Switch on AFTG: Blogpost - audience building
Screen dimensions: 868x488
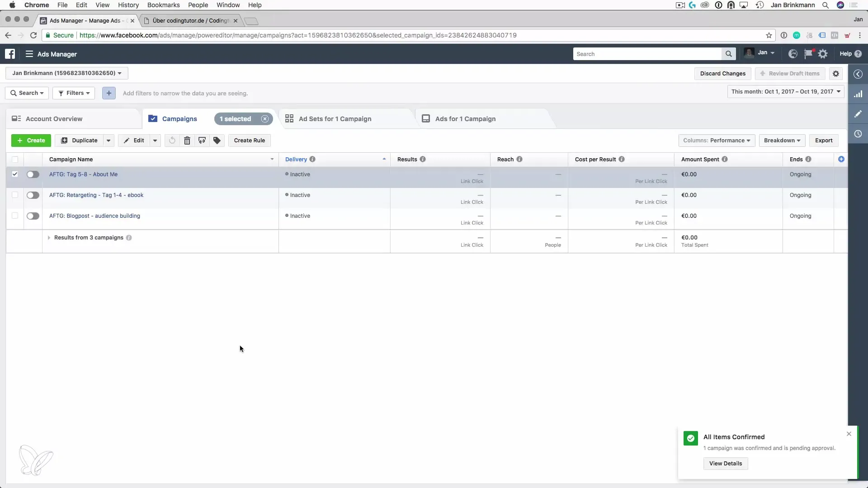pyautogui.click(x=33, y=216)
